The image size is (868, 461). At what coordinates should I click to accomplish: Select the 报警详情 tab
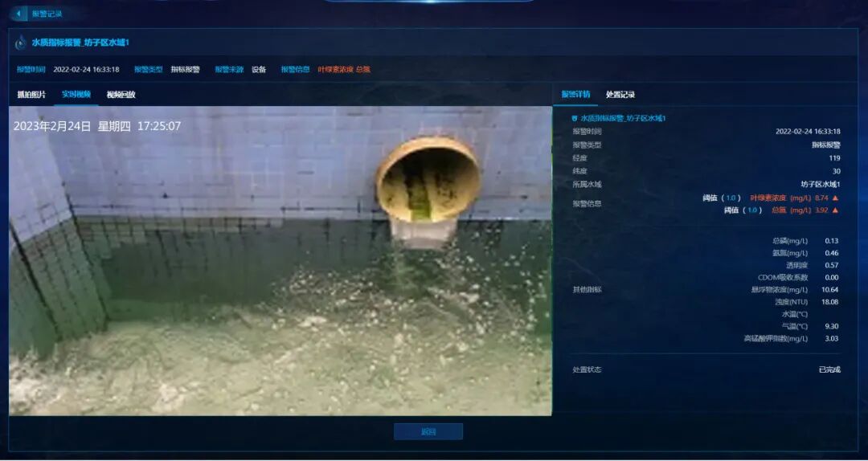pos(575,95)
